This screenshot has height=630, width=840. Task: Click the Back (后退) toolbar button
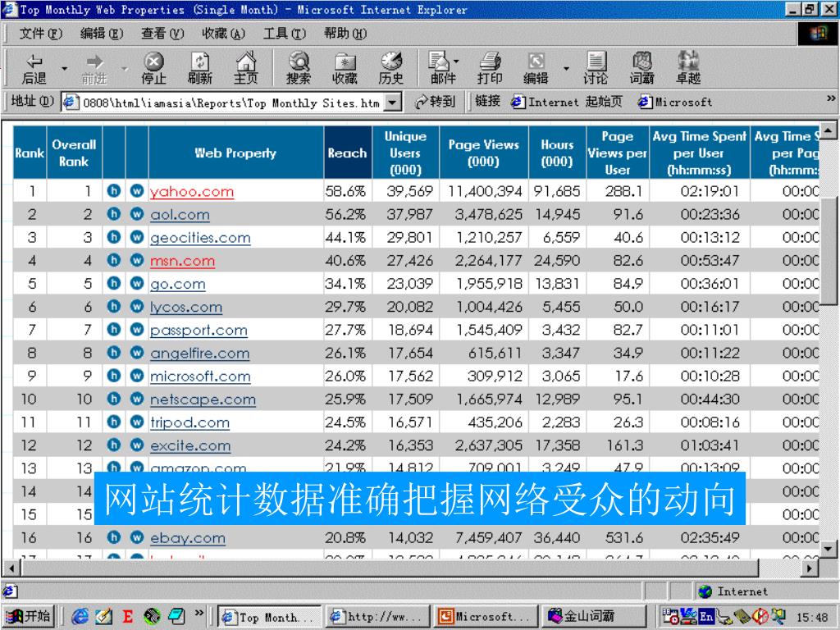(34, 69)
